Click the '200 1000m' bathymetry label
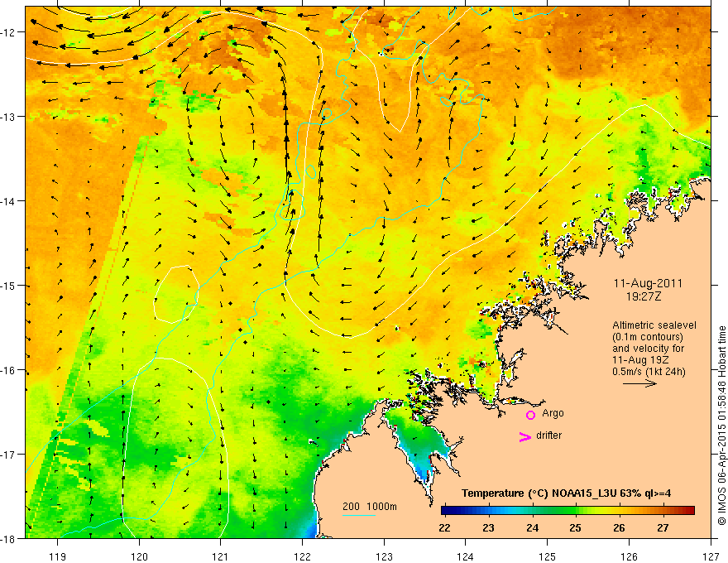 click(370, 507)
